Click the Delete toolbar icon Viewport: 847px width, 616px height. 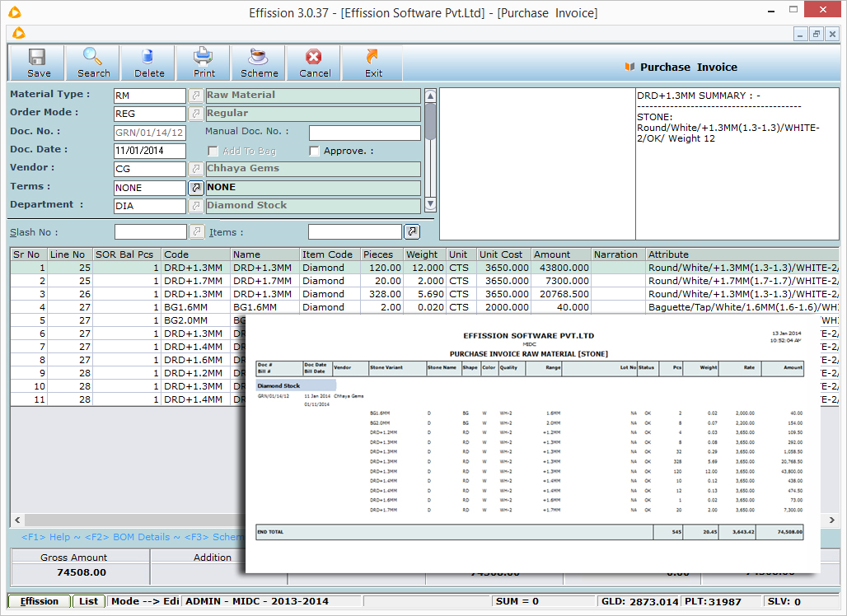(148, 63)
